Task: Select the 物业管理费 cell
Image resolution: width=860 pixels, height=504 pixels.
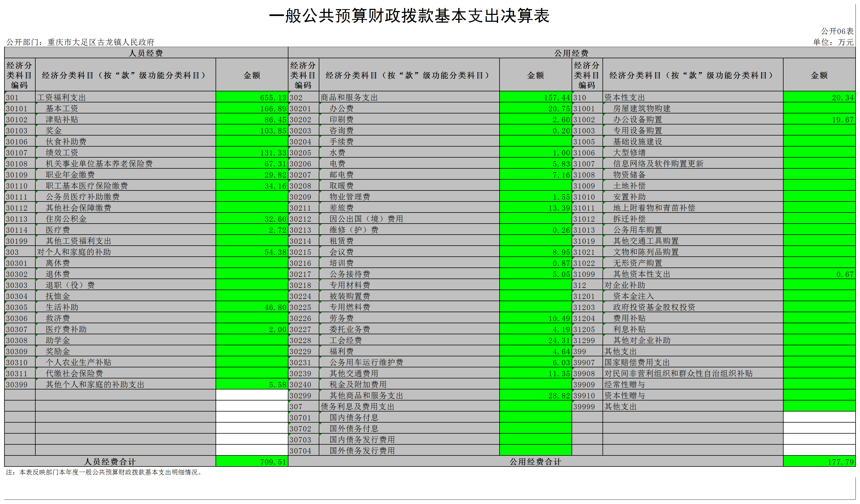Action: (x=409, y=197)
